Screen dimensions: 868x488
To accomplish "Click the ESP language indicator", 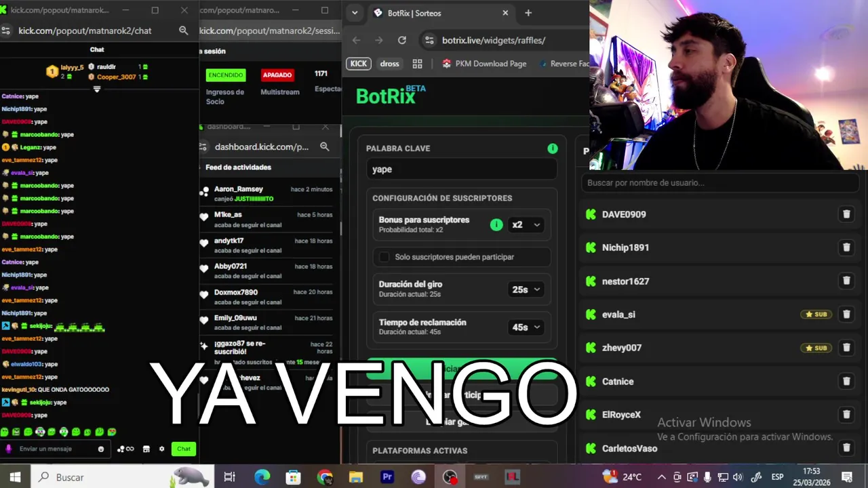I will click(777, 477).
